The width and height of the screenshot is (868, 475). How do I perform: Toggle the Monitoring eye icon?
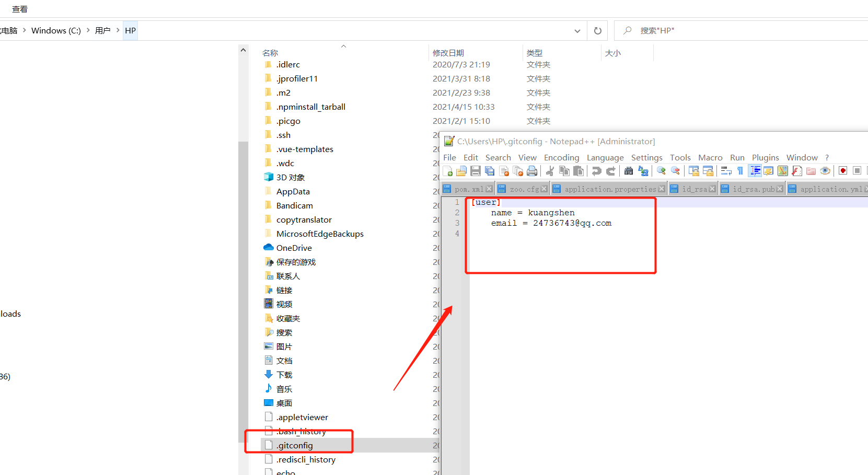tap(825, 171)
